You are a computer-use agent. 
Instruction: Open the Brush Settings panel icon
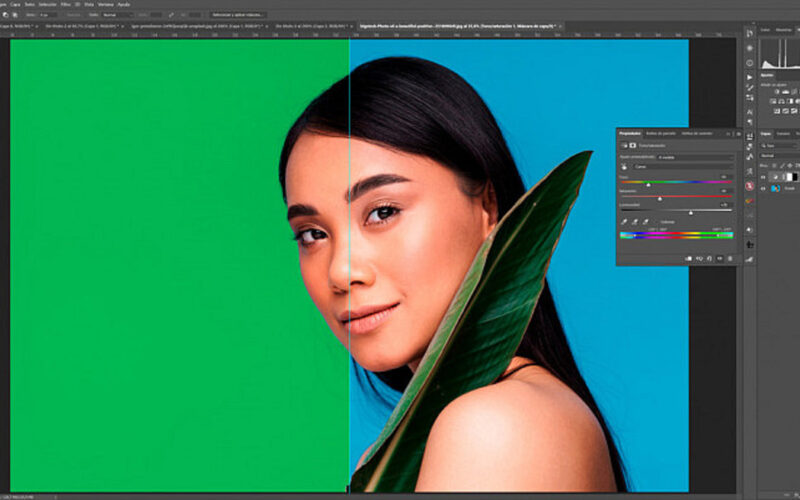click(x=749, y=98)
